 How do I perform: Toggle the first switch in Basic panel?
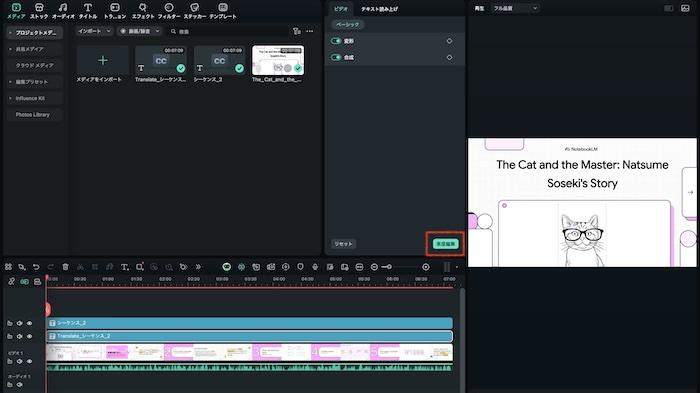click(x=336, y=41)
